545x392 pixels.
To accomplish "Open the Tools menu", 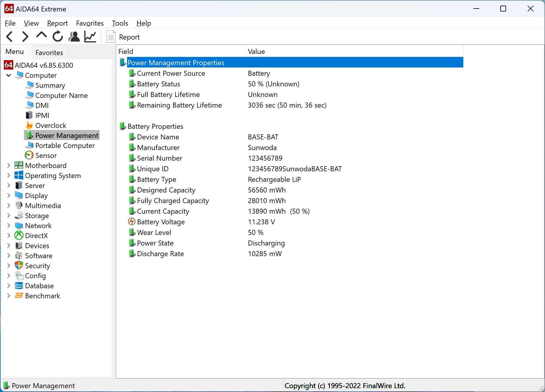I will 120,23.
